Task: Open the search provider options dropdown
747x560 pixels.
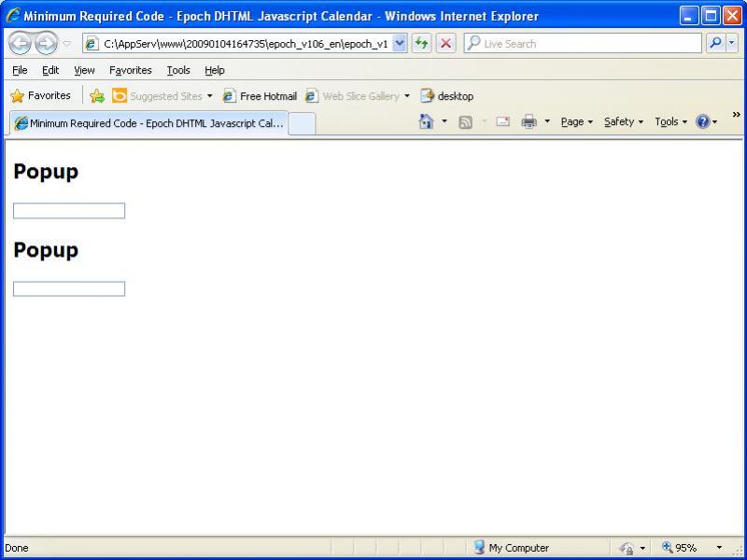Action: pos(732,44)
